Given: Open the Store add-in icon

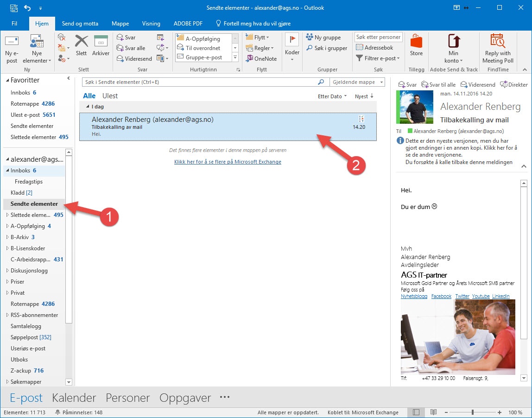Looking at the screenshot, I should point(416,45).
